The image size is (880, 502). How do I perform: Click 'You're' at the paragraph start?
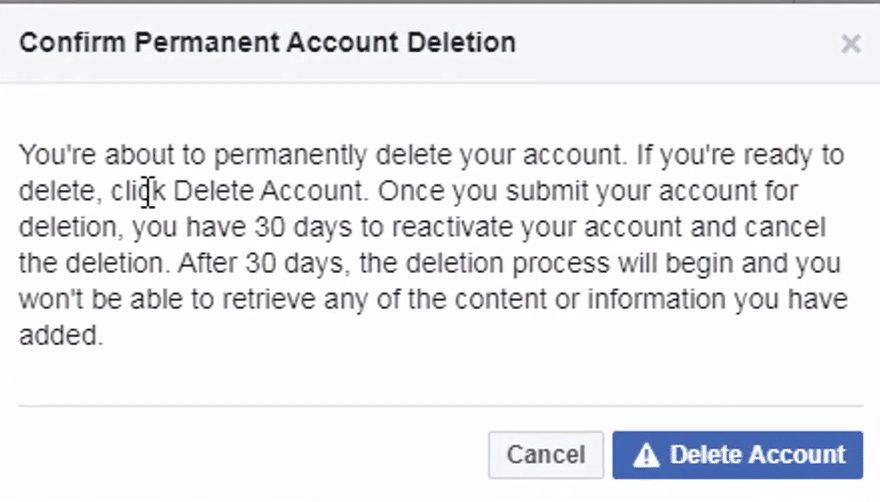(x=57, y=154)
